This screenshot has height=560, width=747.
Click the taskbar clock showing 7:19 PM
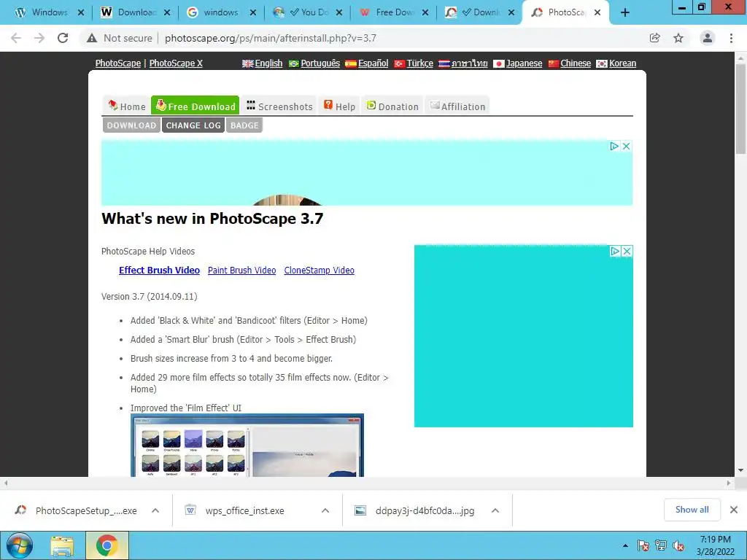pos(715,545)
